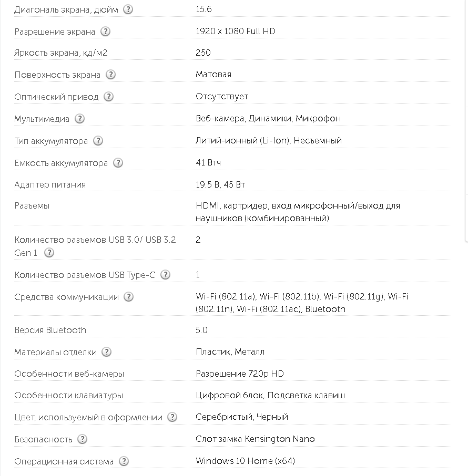The image size is (468, 476).
Task: Click the 1920 x 1080 Full HD value
Action: [x=236, y=32]
